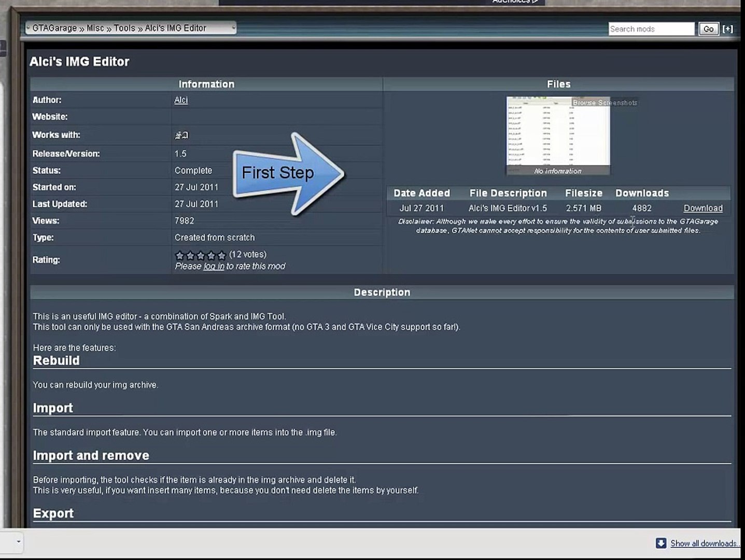Select the Description section header
Viewport: 745px width, 560px height.
click(382, 292)
